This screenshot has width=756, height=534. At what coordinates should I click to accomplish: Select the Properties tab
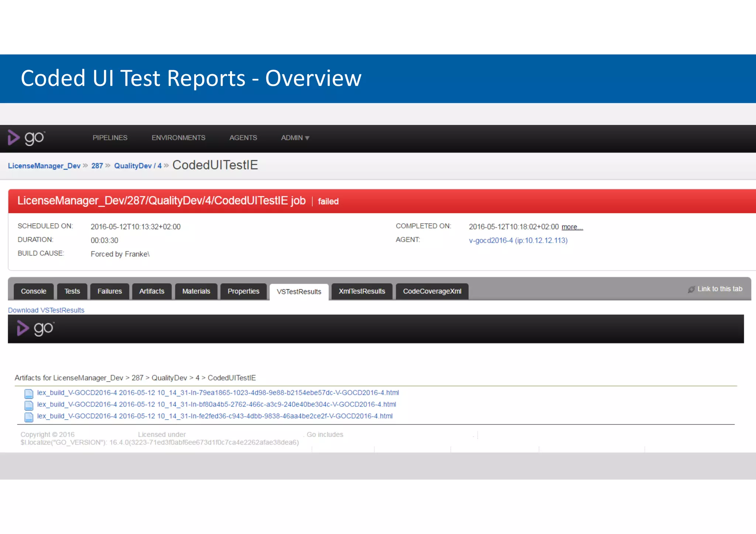pyautogui.click(x=243, y=291)
